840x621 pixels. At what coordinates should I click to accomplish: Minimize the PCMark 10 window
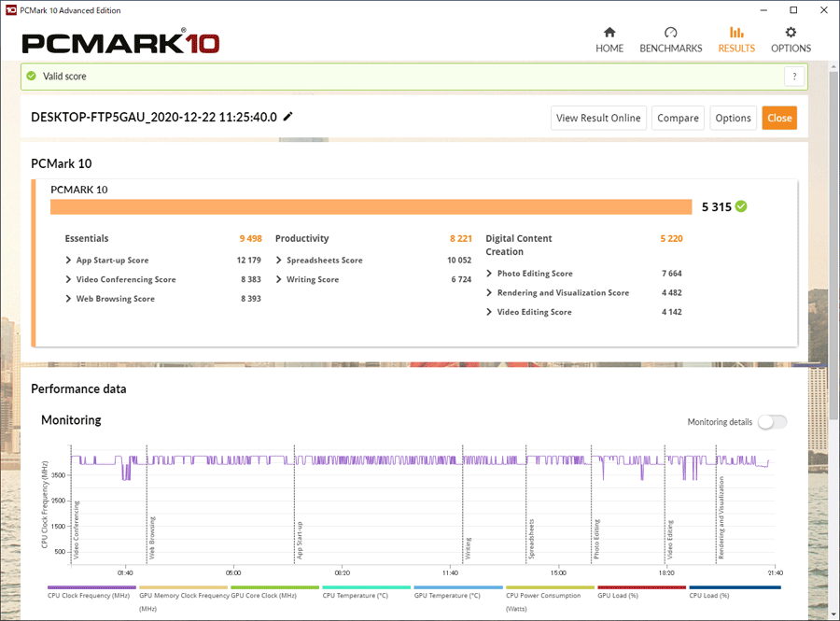pos(763,10)
